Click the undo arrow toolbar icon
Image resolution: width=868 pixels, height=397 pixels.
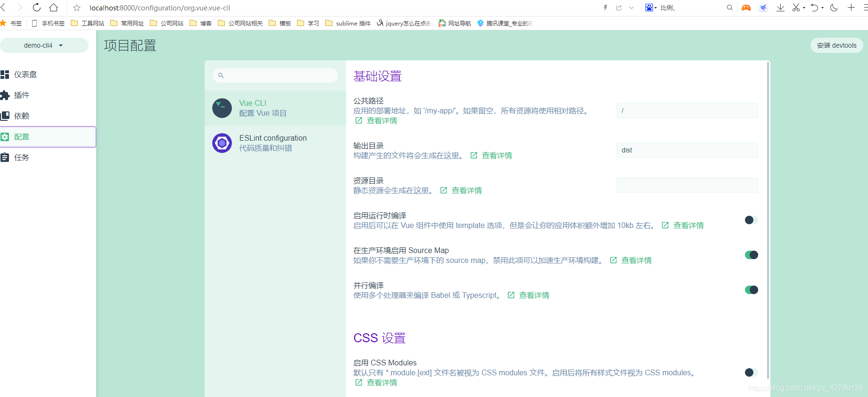click(815, 8)
